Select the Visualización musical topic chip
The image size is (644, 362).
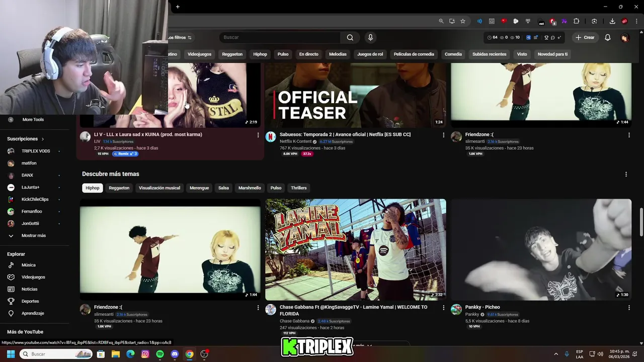tap(159, 188)
